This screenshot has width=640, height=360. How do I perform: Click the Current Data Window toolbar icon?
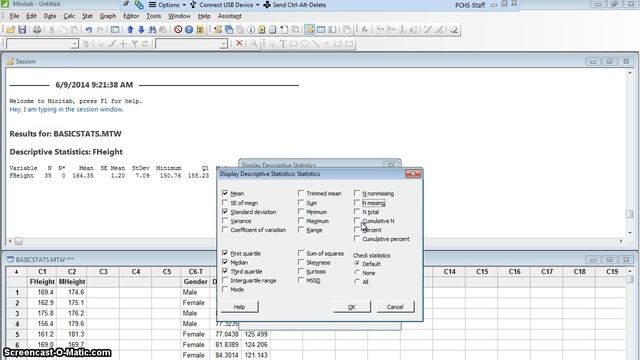click(x=321, y=29)
